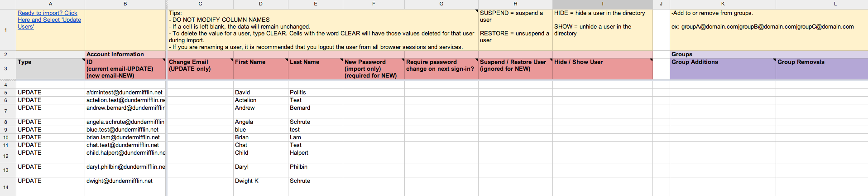Select highlighted column I header
Image resolution: width=868 pixels, height=196 pixels.
(603, 4)
